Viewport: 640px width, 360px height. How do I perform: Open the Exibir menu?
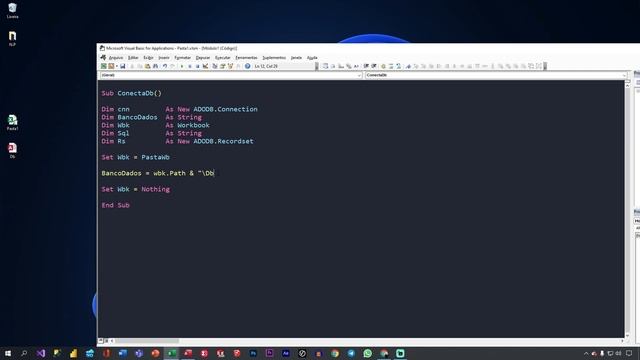click(x=148, y=58)
